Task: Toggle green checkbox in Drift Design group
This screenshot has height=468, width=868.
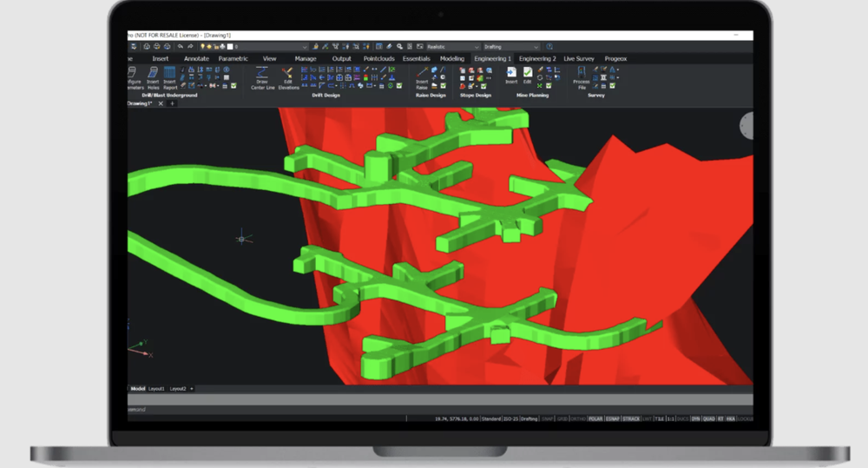Action: tap(399, 86)
